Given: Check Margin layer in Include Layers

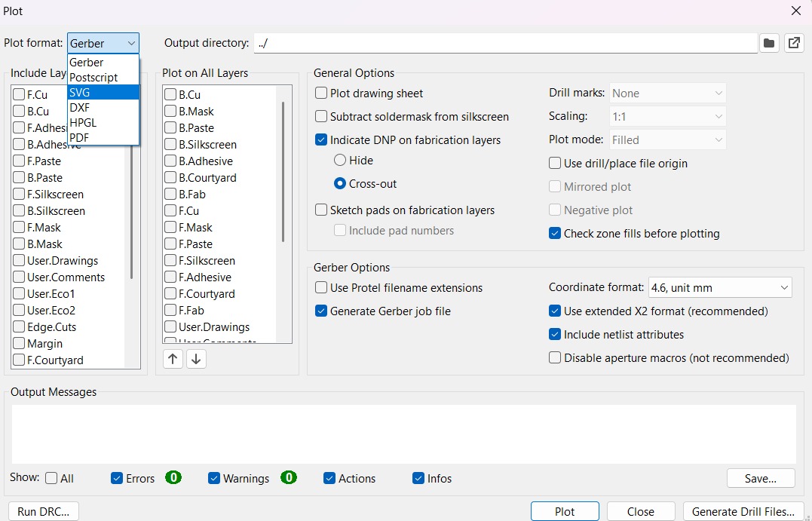Looking at the screenshot, I should 19,343.
